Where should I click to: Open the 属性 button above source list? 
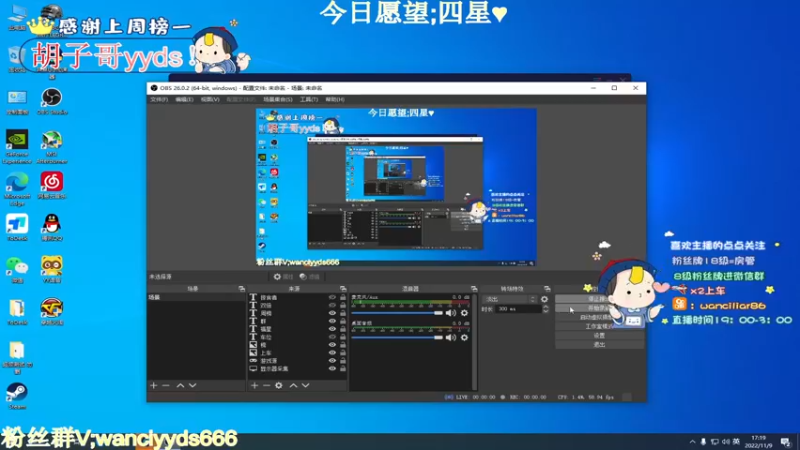(x=283, y=277)
